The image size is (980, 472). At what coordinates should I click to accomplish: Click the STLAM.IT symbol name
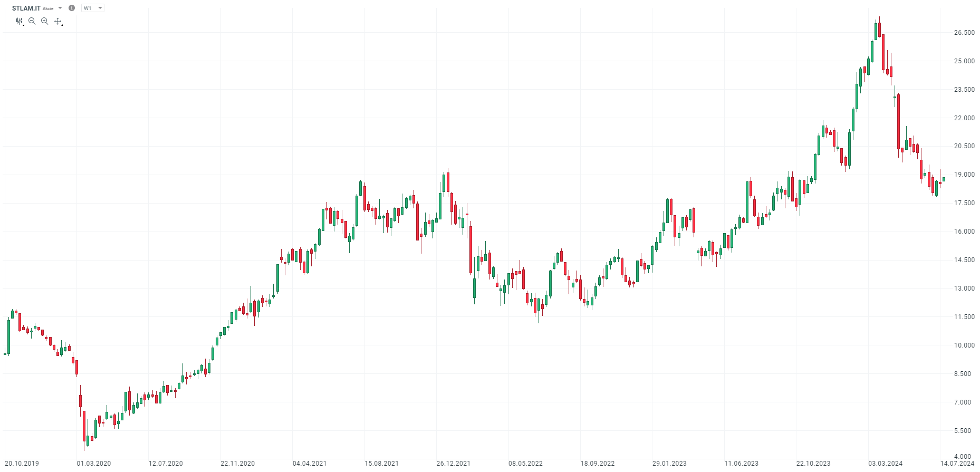26,8
